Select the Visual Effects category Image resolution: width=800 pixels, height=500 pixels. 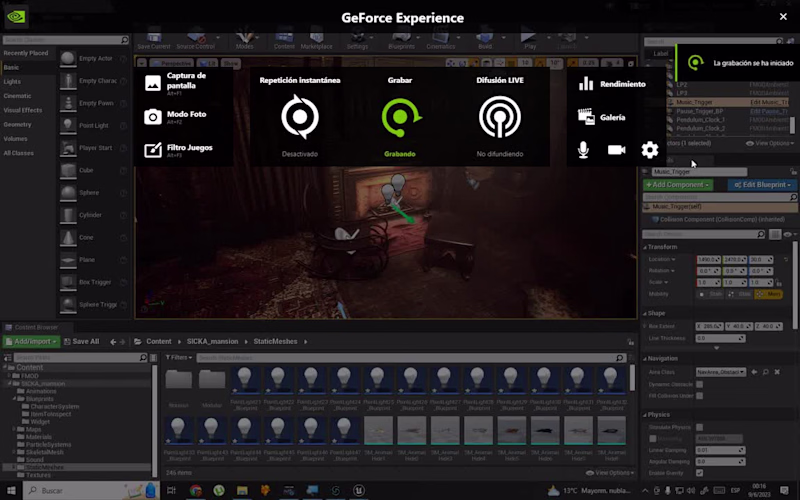coord(22,110)
